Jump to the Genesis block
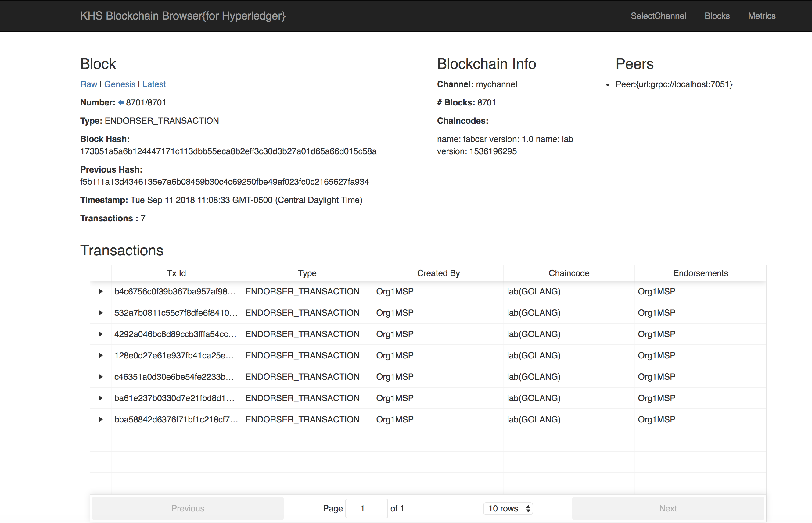Screen dimensions: 812x523 [120, 84]
